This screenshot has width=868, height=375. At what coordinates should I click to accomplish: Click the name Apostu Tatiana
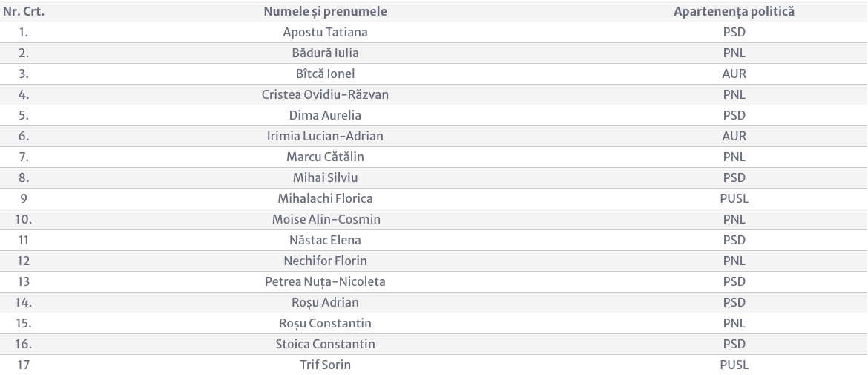click(x=325, y=32)
